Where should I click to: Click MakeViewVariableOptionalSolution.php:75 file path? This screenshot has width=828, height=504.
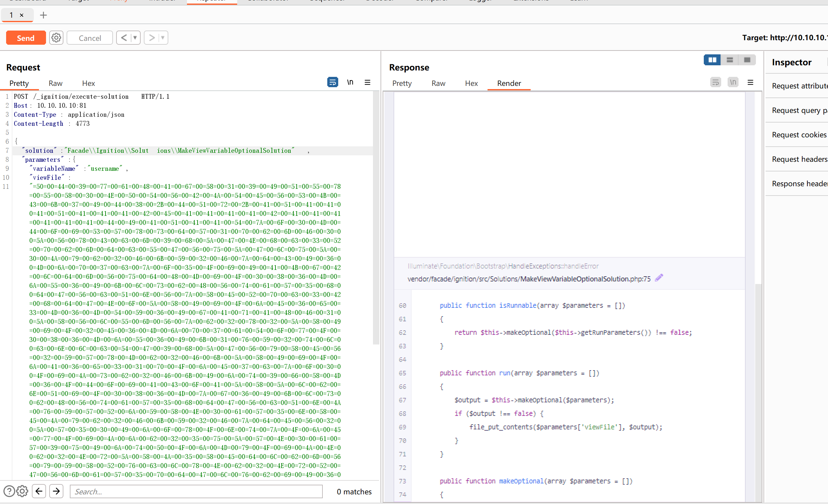[x=529, y=279]
